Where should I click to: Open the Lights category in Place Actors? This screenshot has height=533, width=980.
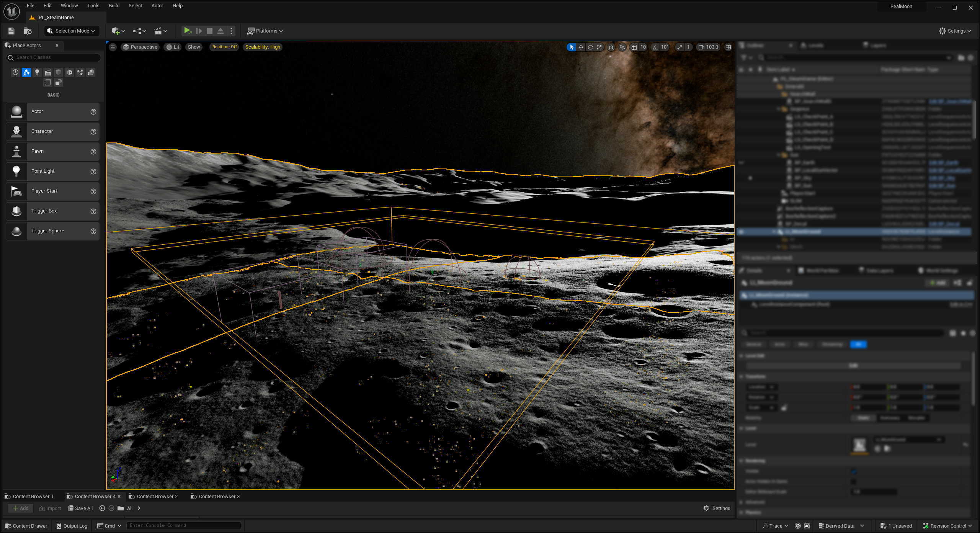click(x=37, y=72)
